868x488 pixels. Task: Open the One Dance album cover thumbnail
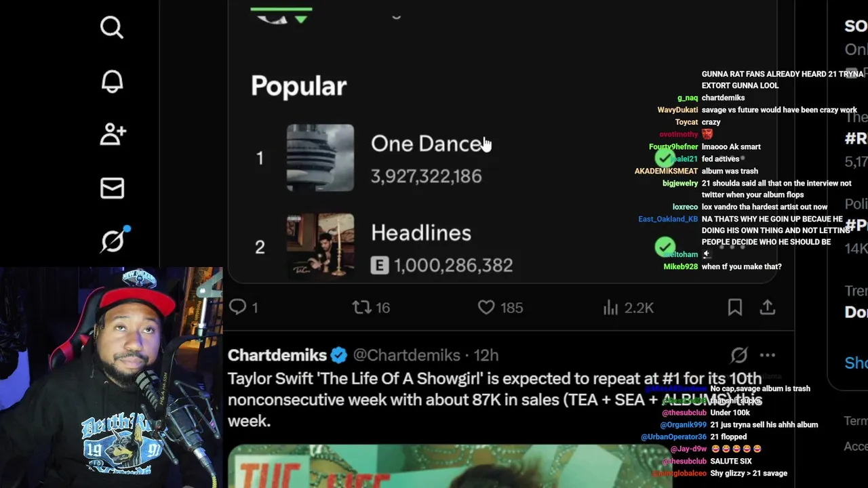pos(320,157)
